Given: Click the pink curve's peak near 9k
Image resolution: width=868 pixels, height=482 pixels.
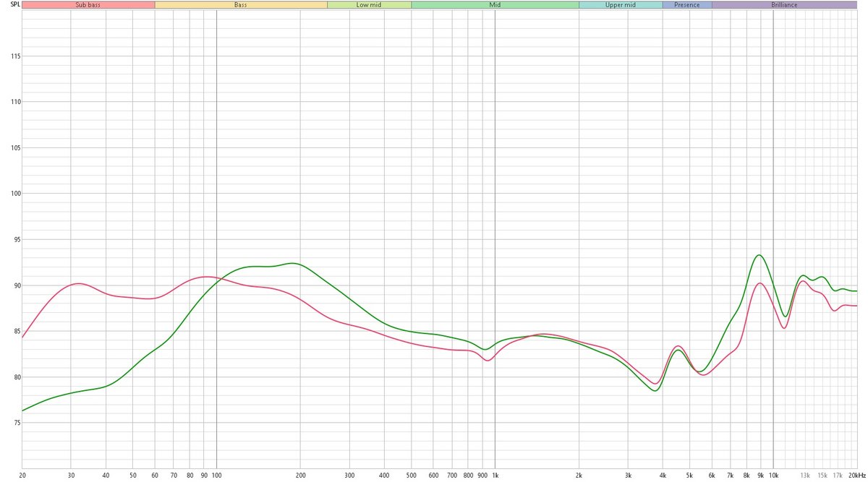Looking at the screenshot, I should click(759, 283).
